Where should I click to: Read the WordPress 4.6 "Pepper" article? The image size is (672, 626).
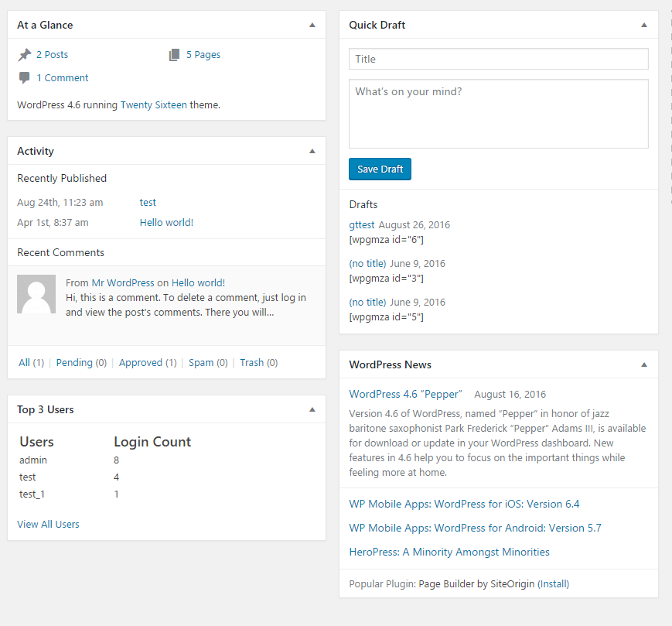coord(405,394)
